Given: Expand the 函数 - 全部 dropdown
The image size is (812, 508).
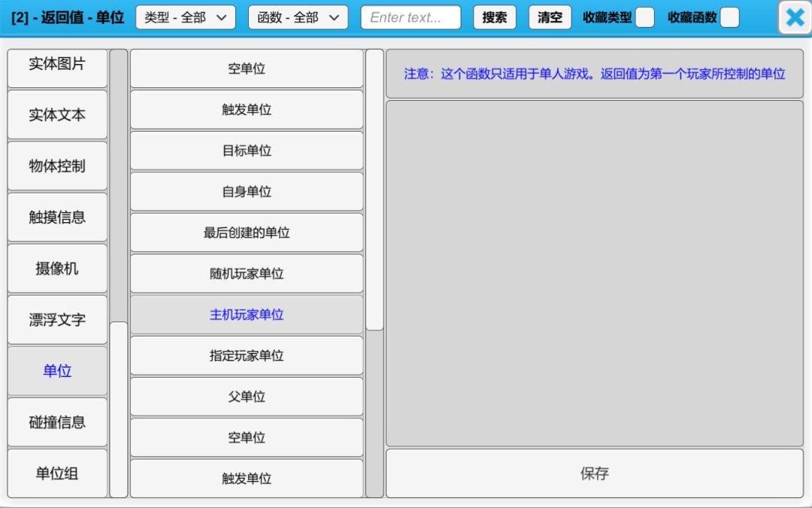Looking at the screenshot, I should [298, 17].
